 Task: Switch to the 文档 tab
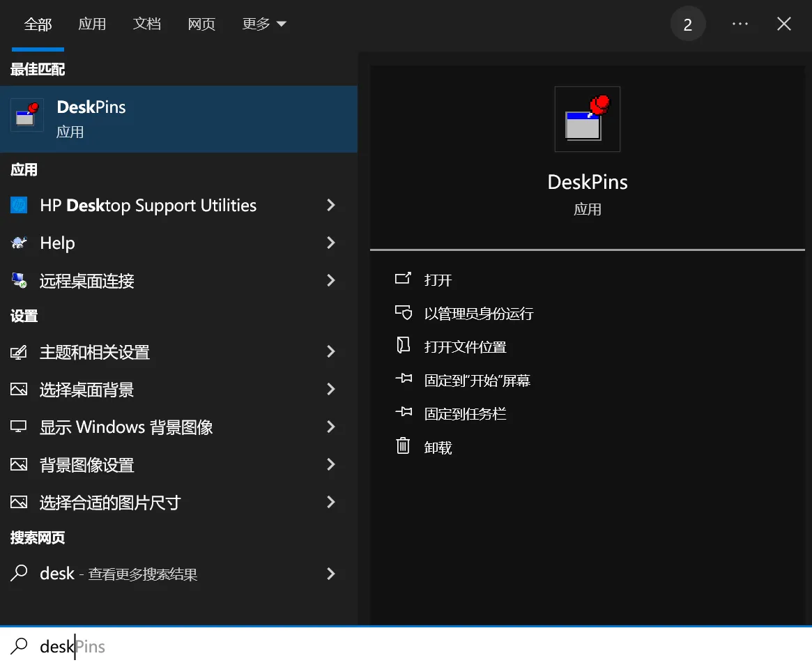[147, 24]
